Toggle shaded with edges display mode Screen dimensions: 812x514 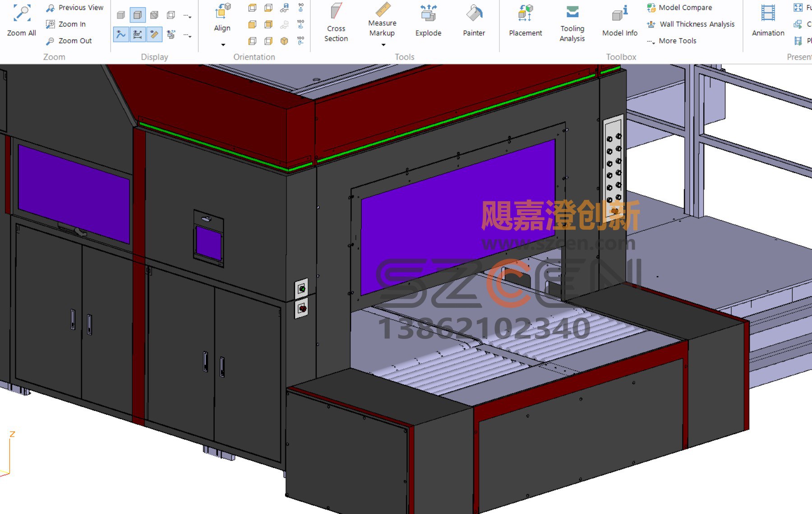(x=138, y=15)
